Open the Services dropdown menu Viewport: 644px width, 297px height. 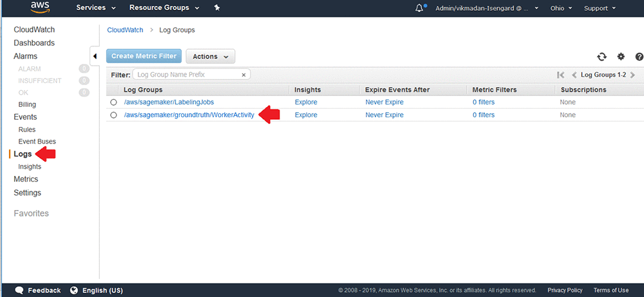click(96, 8)
